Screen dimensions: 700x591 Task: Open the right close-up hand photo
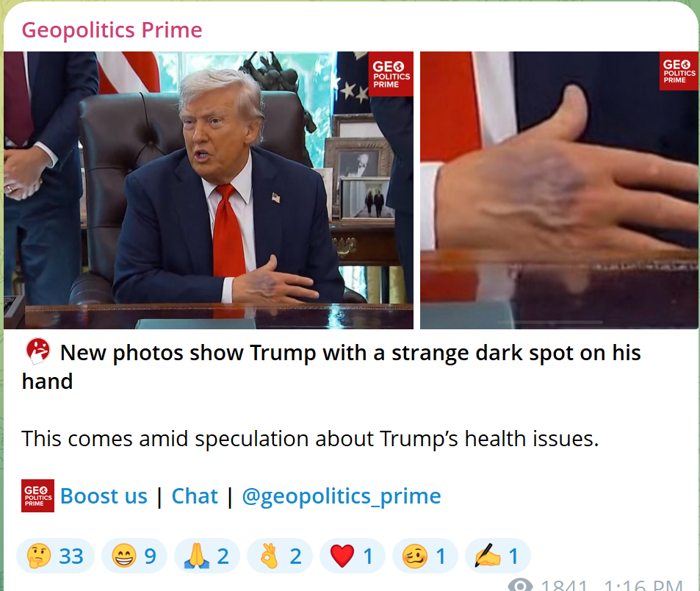tap(559, 190)
